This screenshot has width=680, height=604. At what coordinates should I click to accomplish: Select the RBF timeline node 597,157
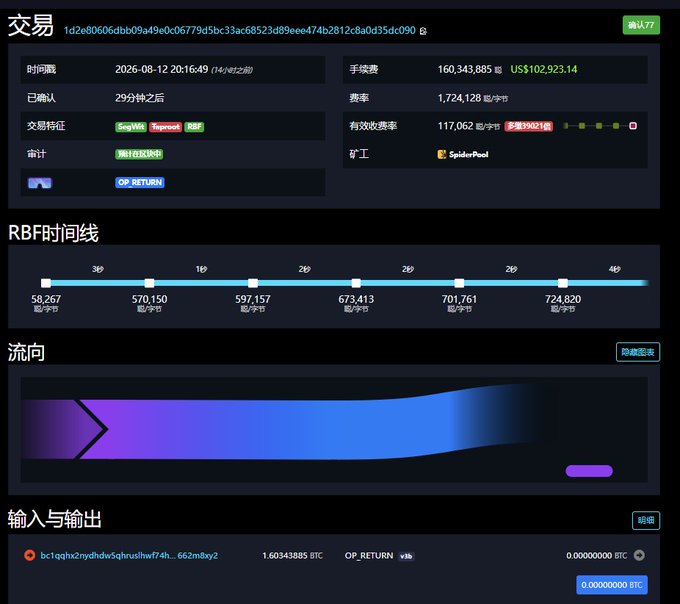click(x=253, y=283)
